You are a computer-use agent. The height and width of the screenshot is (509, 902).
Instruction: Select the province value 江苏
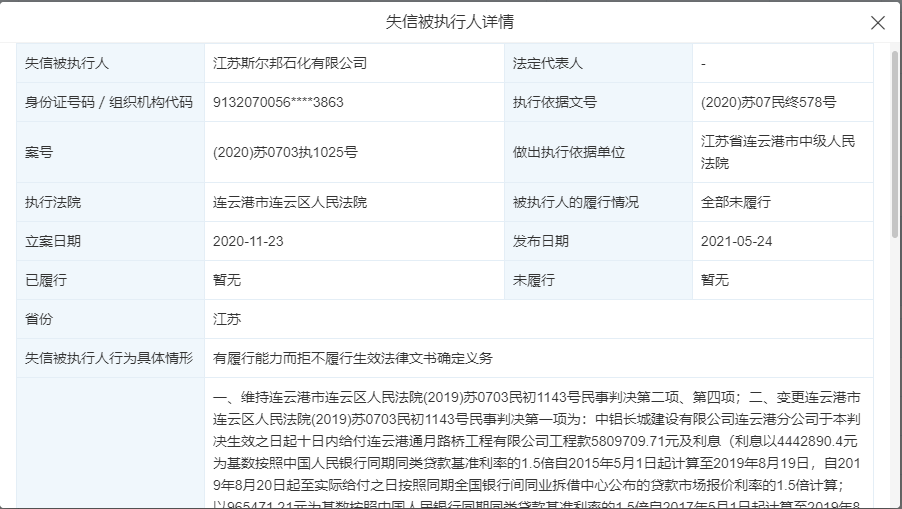(x=227, y=319)
